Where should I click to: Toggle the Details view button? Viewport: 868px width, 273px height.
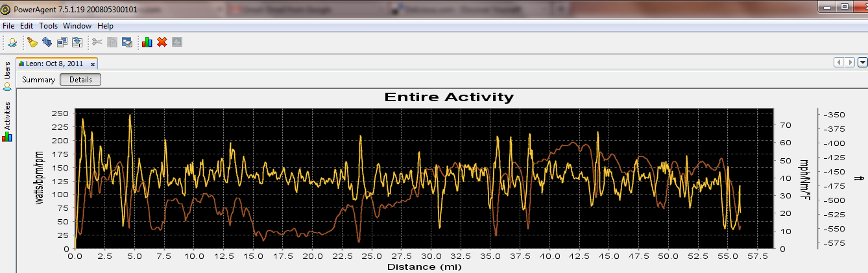[x=80, y=80]
